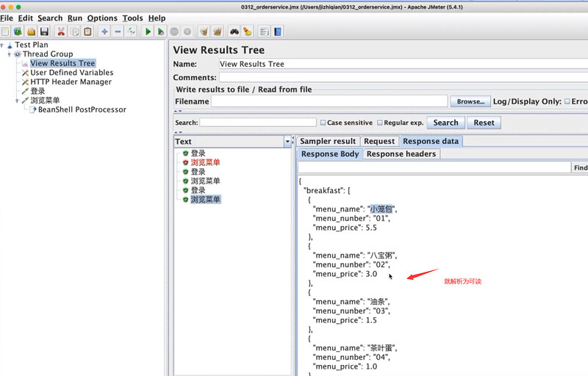The height and width of the screenshot is (376, 588).
Task: Open the Run menu
Action: coord(75,18)
